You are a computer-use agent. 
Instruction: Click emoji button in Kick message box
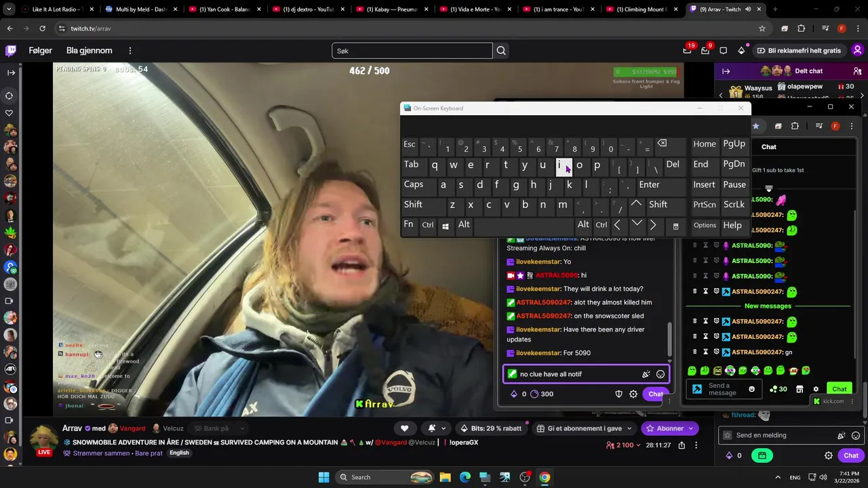[751, 389]
